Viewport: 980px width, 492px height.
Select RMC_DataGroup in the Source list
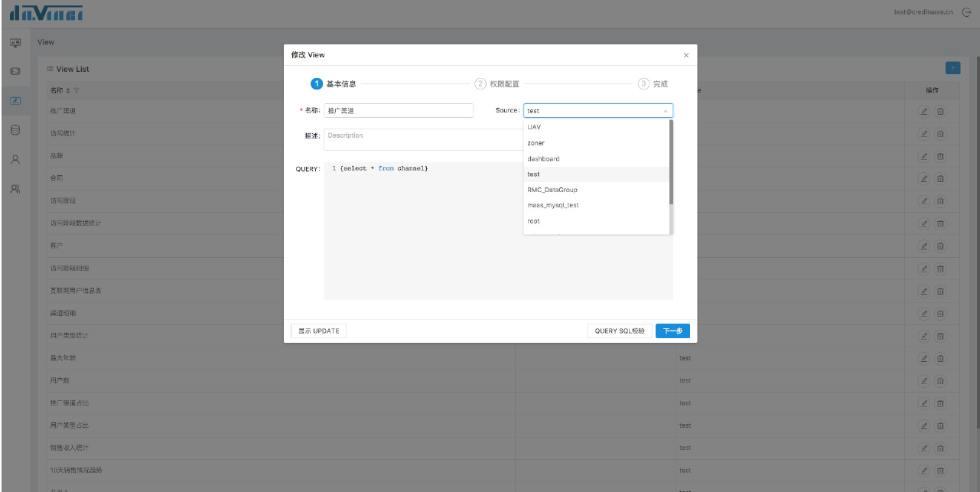tap(552, 190)
